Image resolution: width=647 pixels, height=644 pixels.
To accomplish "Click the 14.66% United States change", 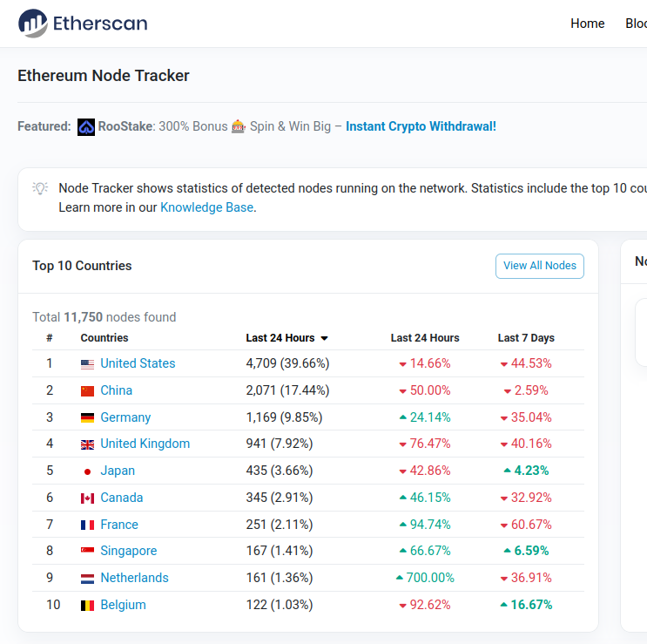I will pos(425,363).
